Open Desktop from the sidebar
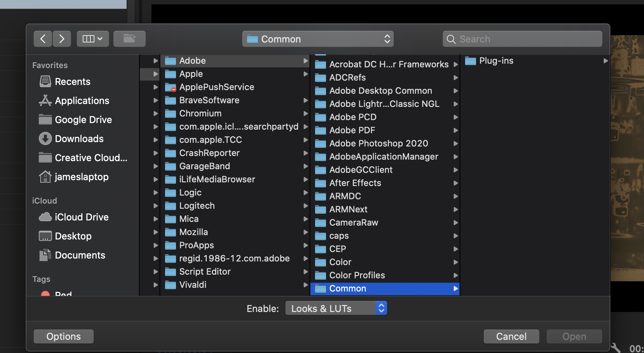 [x=73, y=236]
